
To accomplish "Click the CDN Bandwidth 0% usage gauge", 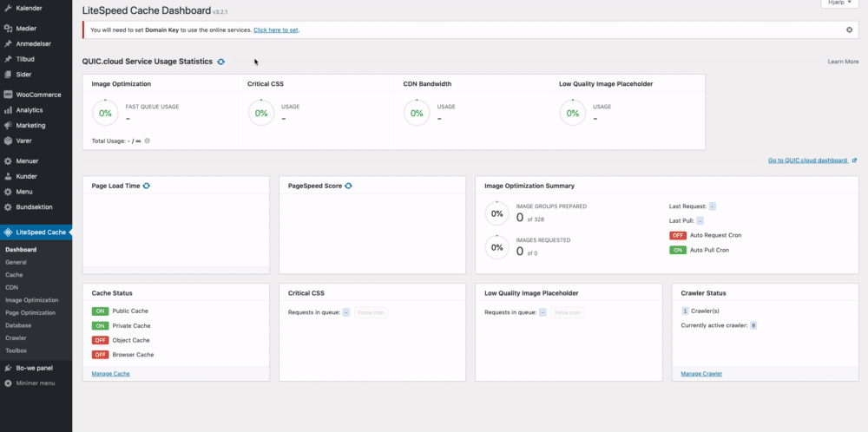I will tap(417, 113).
